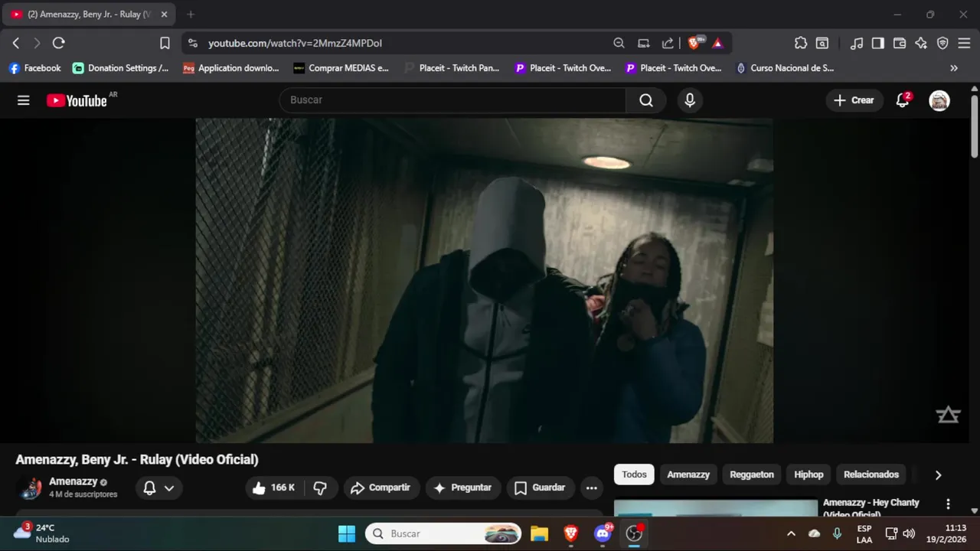The image size is (980, 551).
Task: Open YouTube notifications bell
Action: coord(903,100)
